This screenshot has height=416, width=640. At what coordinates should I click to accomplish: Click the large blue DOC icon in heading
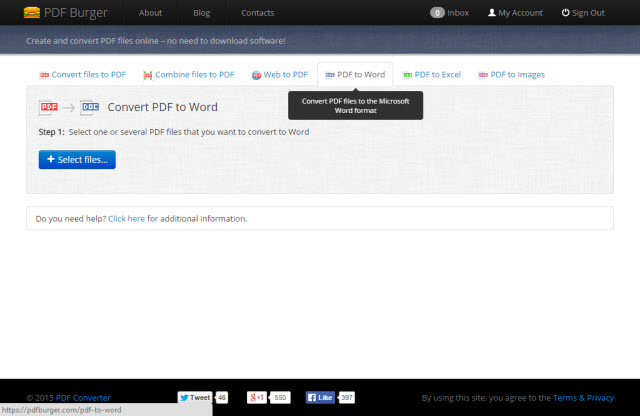point(90,107)
